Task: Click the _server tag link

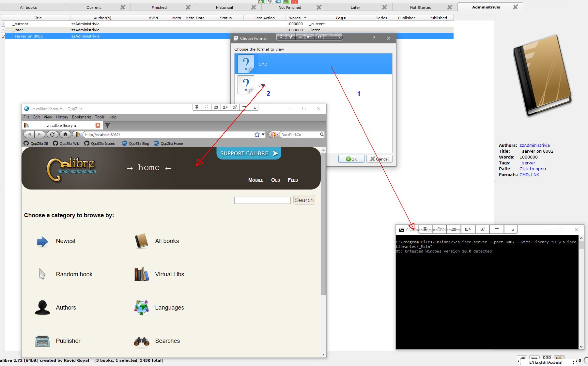Action: point(527,163)
